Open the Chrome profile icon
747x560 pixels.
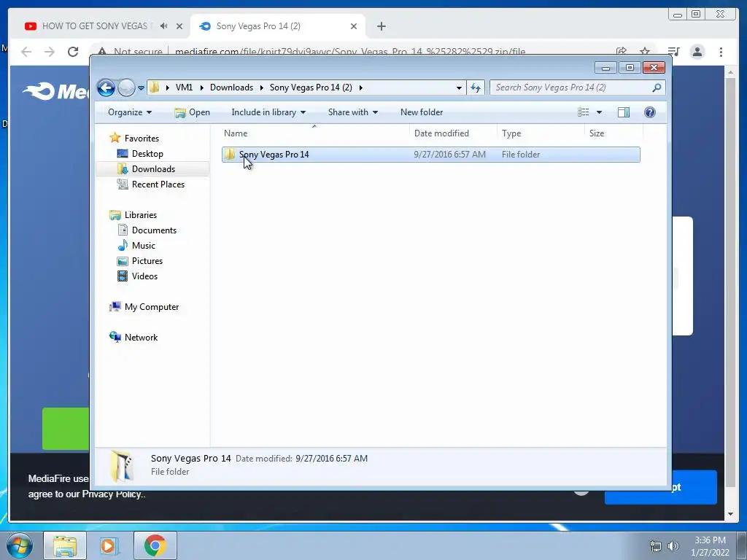[697, 52]
